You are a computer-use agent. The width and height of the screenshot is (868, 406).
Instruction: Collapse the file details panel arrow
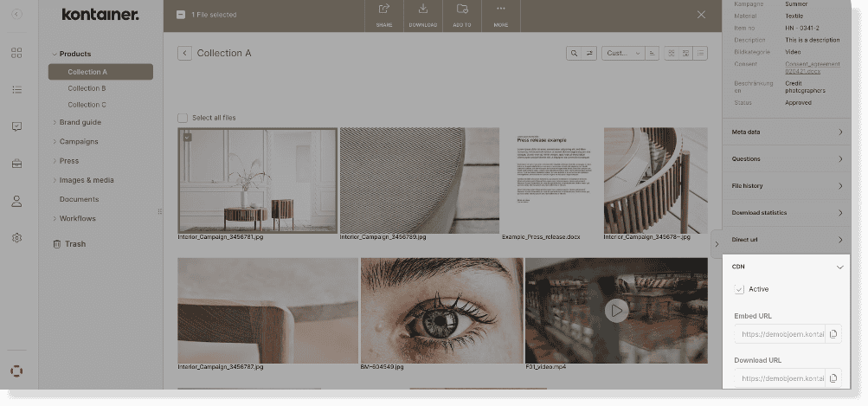tap(717, 244)
